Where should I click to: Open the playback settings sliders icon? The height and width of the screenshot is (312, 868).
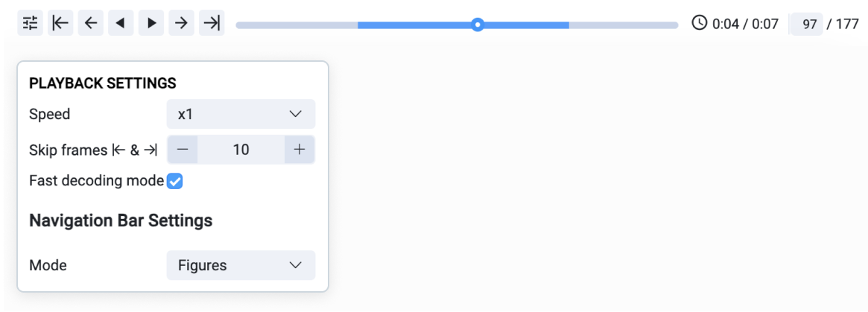tap(30, 23)
